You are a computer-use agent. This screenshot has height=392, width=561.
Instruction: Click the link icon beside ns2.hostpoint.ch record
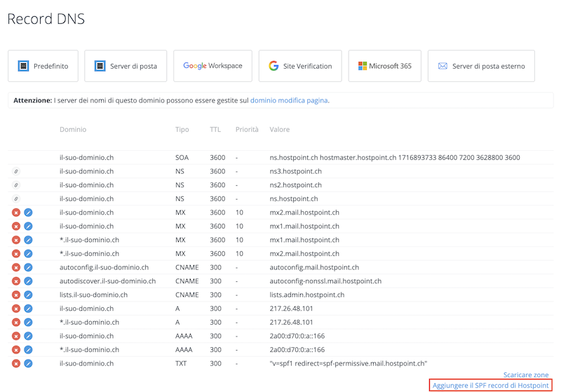coord(16,185)
